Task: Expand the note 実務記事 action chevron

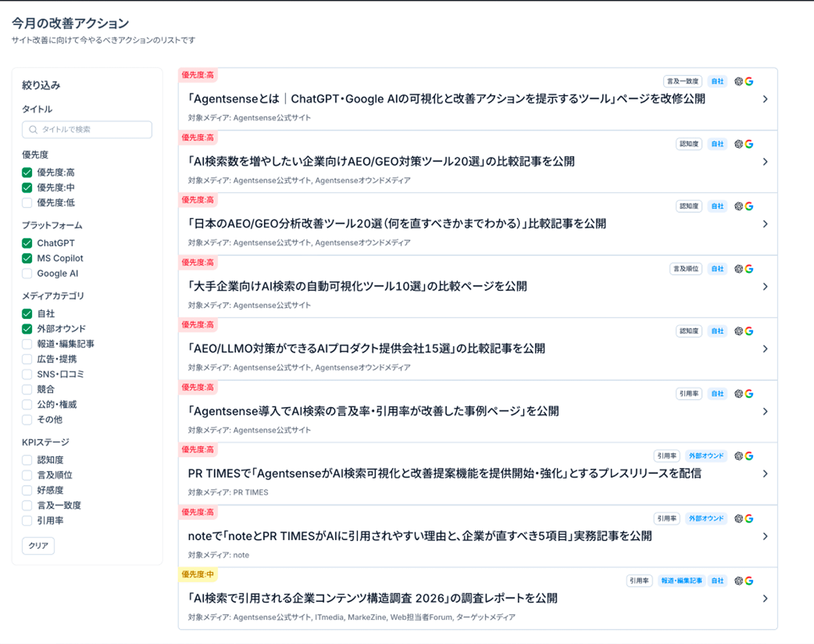Action: click(765, 536)
